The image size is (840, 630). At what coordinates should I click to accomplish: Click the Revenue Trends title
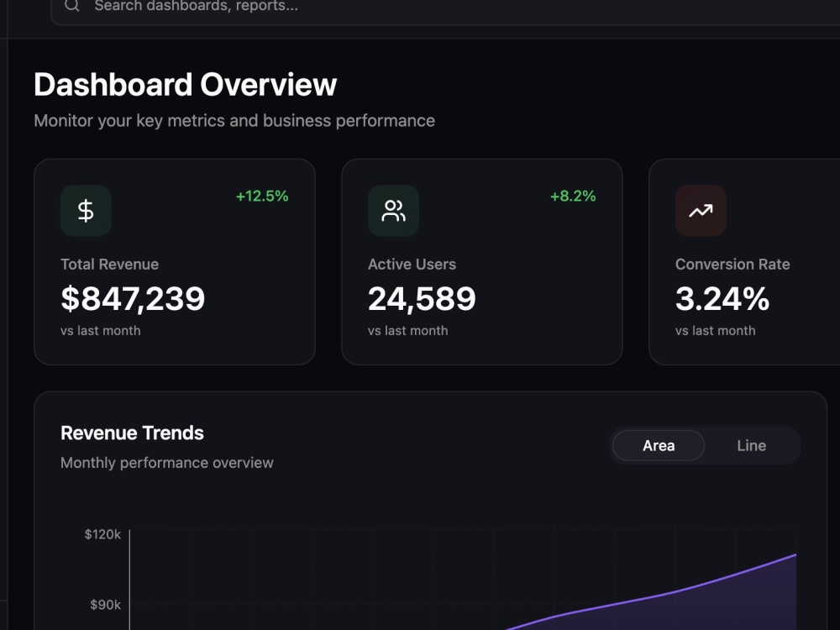(x=132, y=433)
